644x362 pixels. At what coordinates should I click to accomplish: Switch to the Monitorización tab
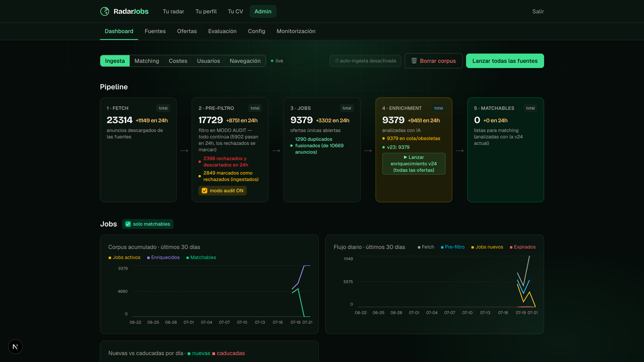click(296, 31)
